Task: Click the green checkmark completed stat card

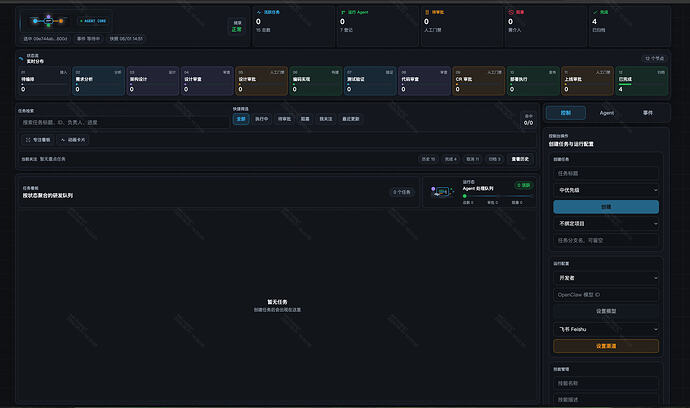Action: click(x=629, y=26)
